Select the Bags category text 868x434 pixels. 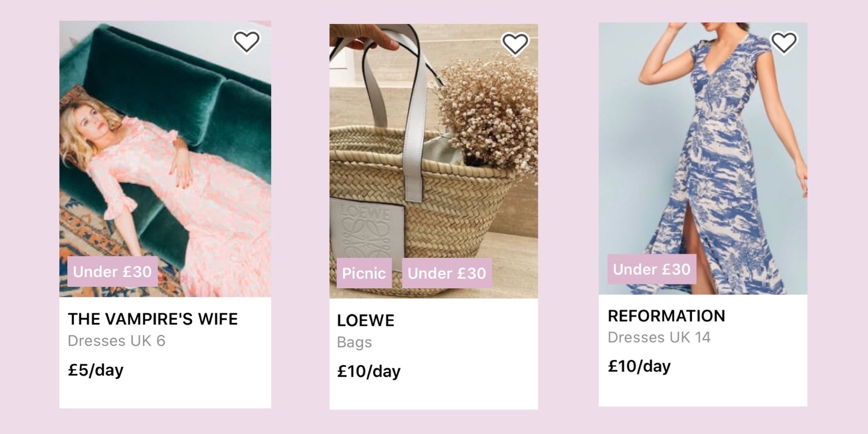click(355, 342)
